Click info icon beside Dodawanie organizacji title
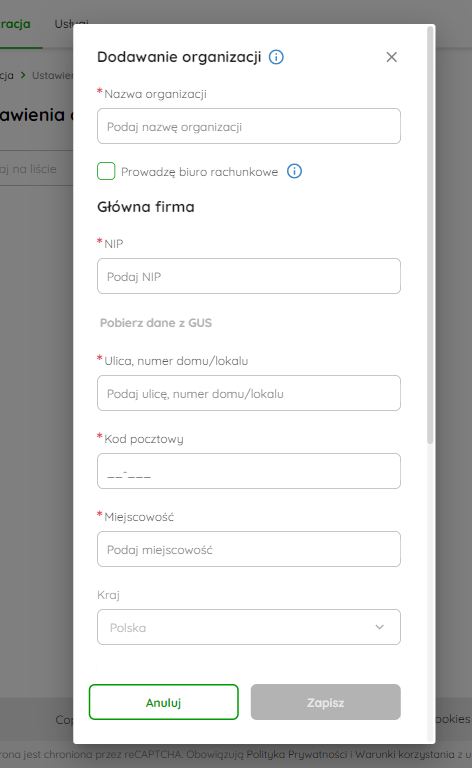This screenshot has width=472, height=768. click(276, 57)
